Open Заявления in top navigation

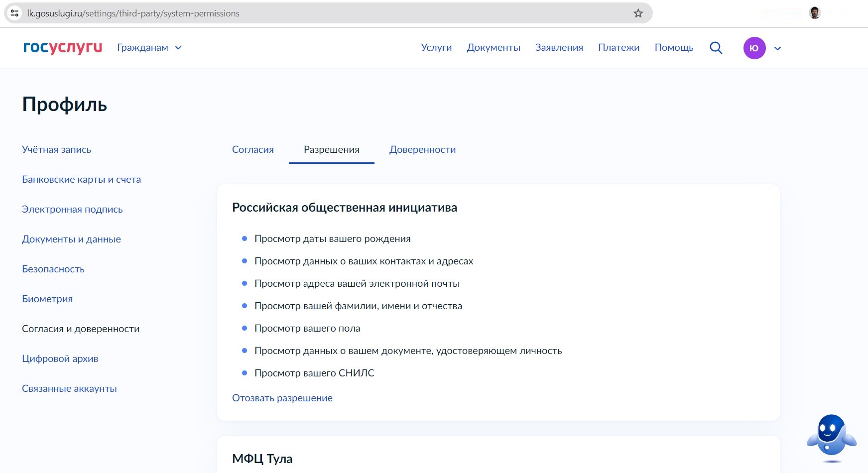click(x=559, y=48)
